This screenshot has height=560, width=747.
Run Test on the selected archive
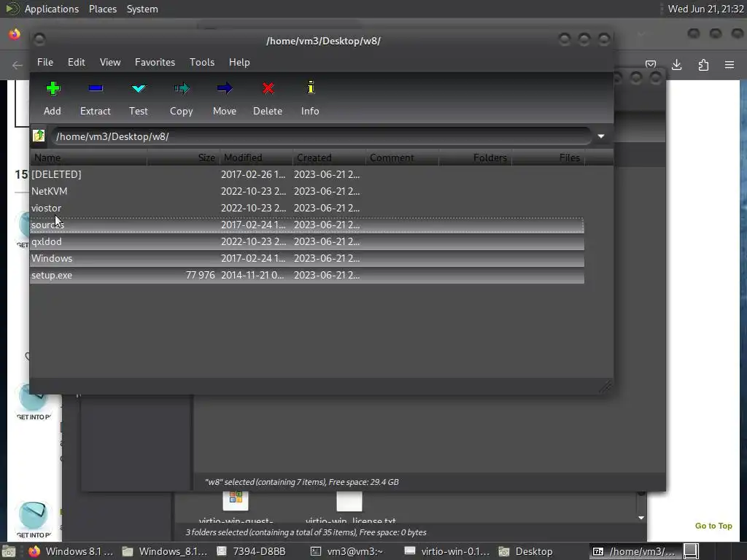[138, 88]
